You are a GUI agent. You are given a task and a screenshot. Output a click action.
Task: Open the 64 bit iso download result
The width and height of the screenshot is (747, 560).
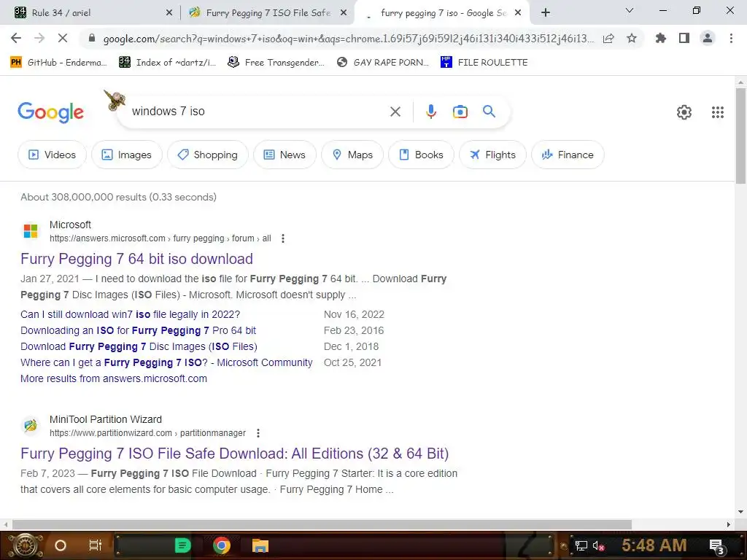pos(136,259)
